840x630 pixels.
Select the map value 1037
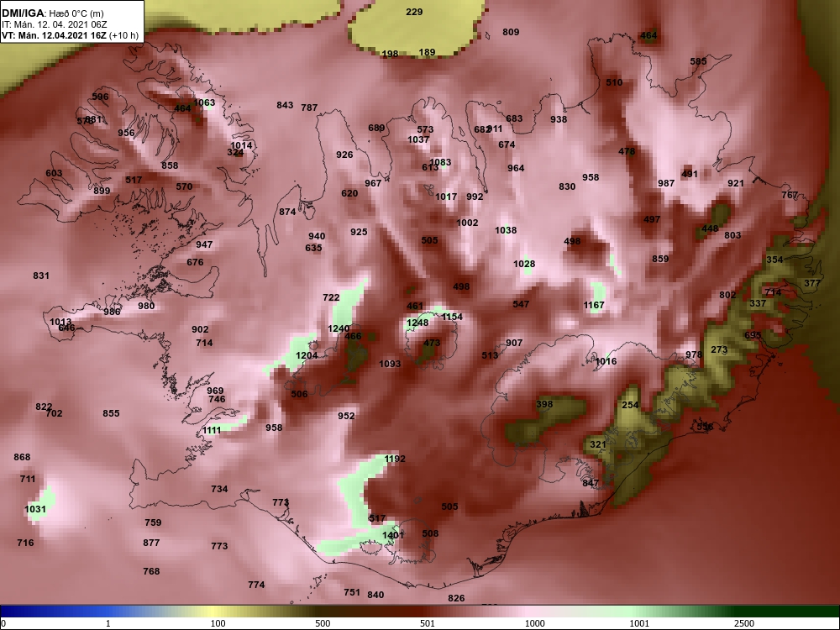point(417,139)
